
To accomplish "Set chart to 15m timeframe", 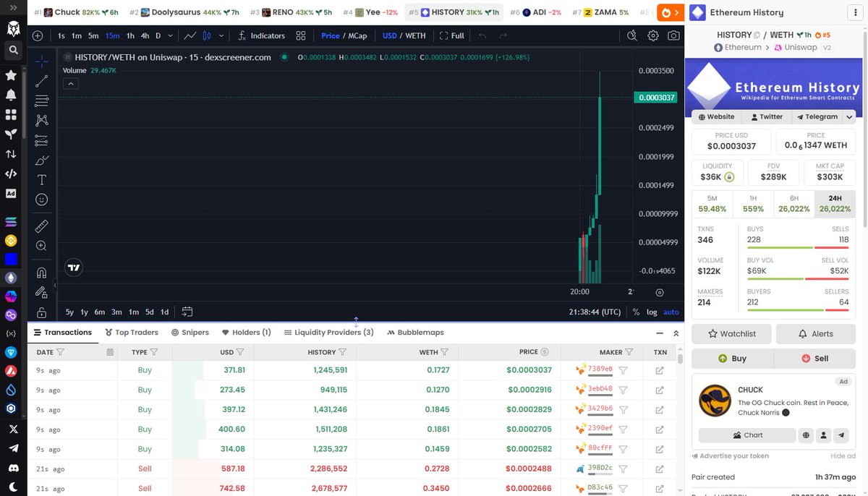I will point(112,35).
